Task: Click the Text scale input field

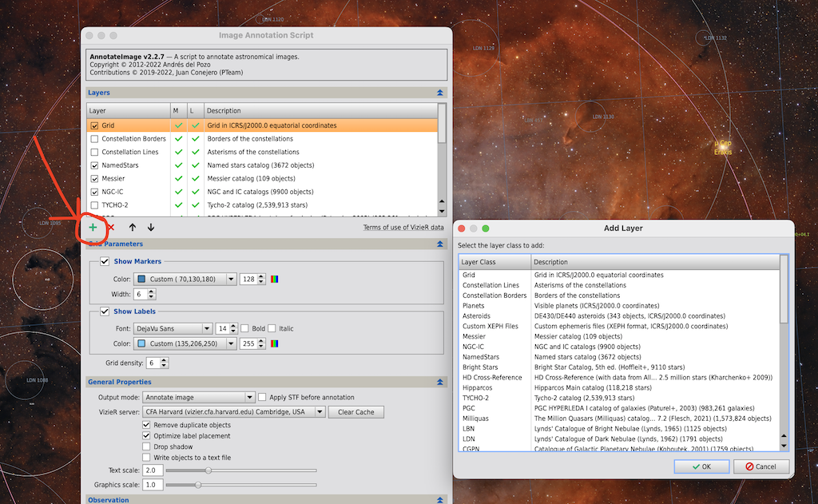Action: (153, 470)
